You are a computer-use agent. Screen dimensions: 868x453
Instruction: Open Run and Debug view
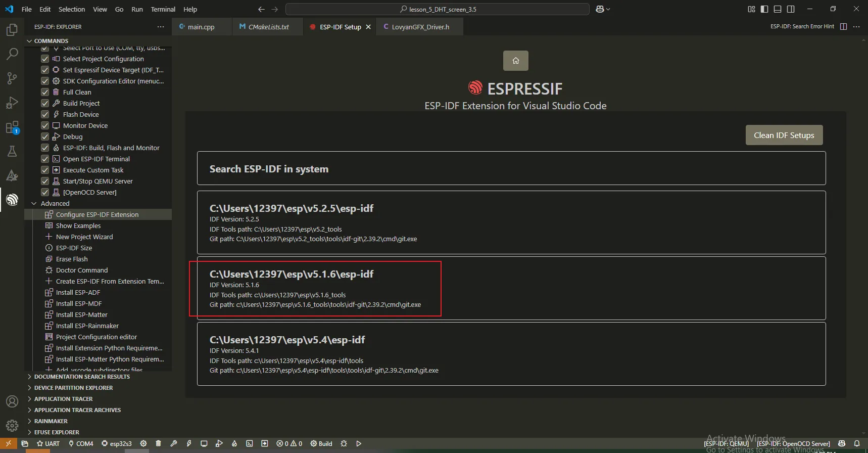click(x=12, y=103)
